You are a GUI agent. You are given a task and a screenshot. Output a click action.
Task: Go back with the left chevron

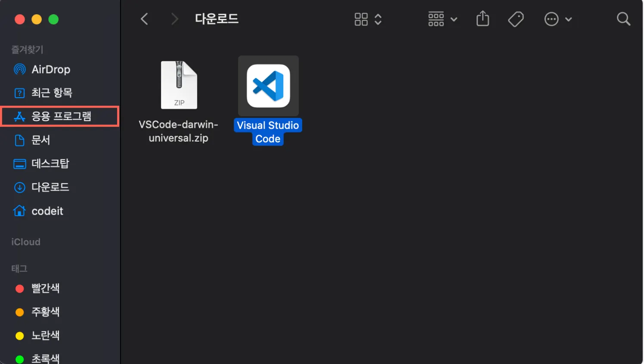(145, 19)
